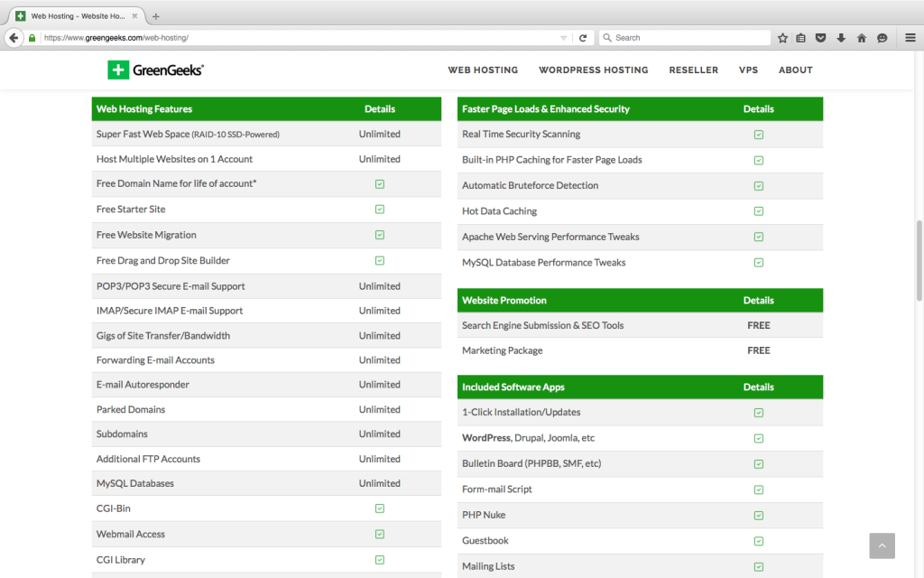Open the WordPress Hosting nav menu
924x578 pixels.
tap(593, 70)
